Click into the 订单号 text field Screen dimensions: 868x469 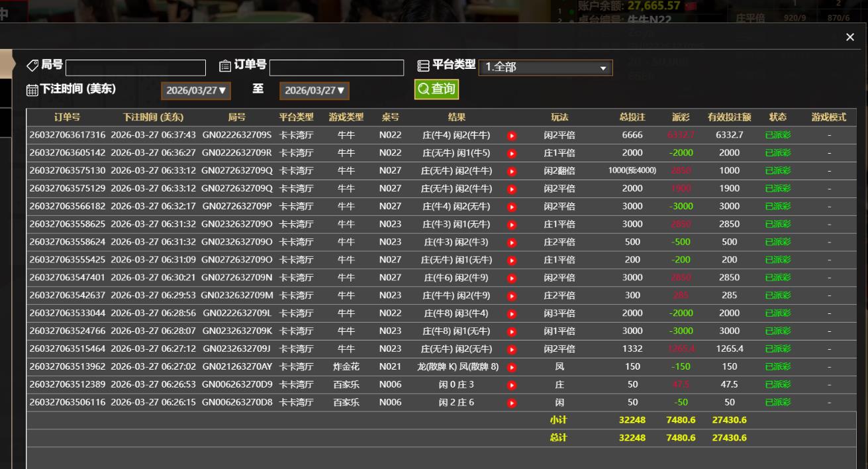pos(336,68)
